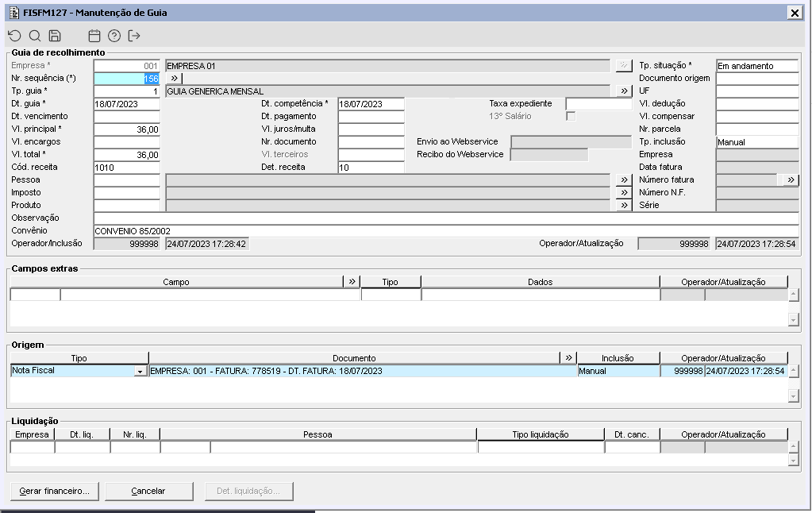Click the window title document icon
This screenshot has height=513, width=812.
click(x=14, y=13)
